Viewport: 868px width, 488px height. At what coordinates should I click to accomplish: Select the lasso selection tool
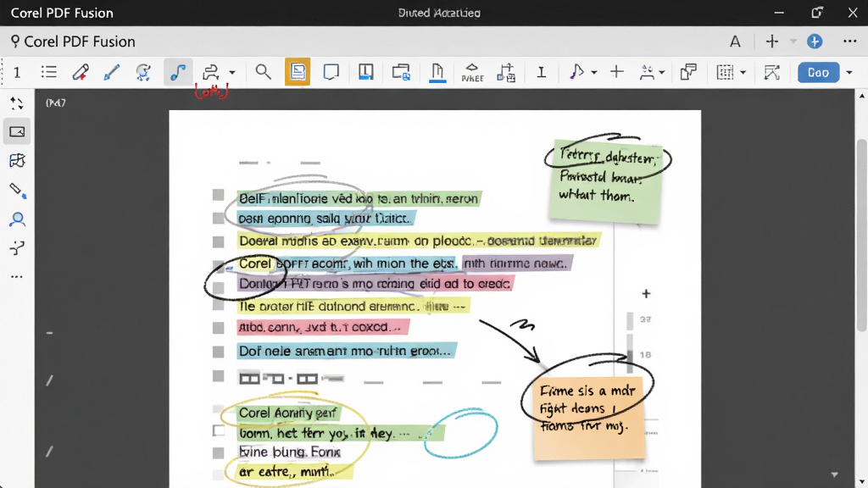click(x=142, y=72)
